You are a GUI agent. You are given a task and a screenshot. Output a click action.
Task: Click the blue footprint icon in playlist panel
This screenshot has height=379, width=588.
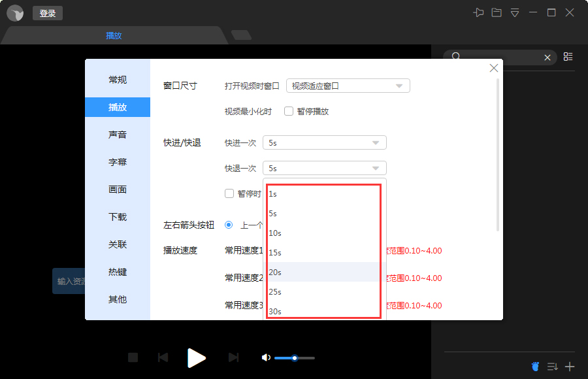tap(535, 367)
